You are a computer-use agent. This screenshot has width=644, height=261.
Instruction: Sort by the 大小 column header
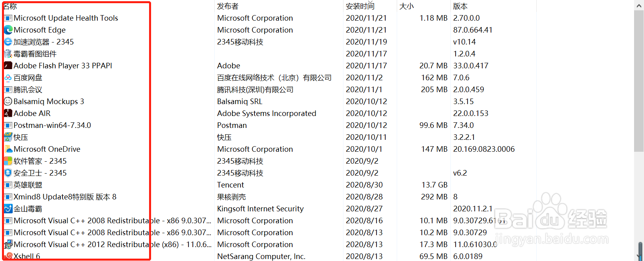pyautogui.click(x=406, y=6)
